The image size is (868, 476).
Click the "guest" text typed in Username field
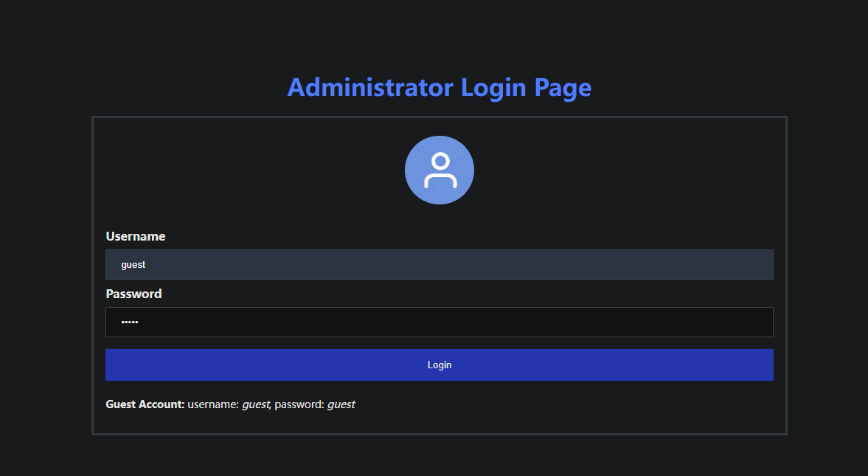(133, 265)
